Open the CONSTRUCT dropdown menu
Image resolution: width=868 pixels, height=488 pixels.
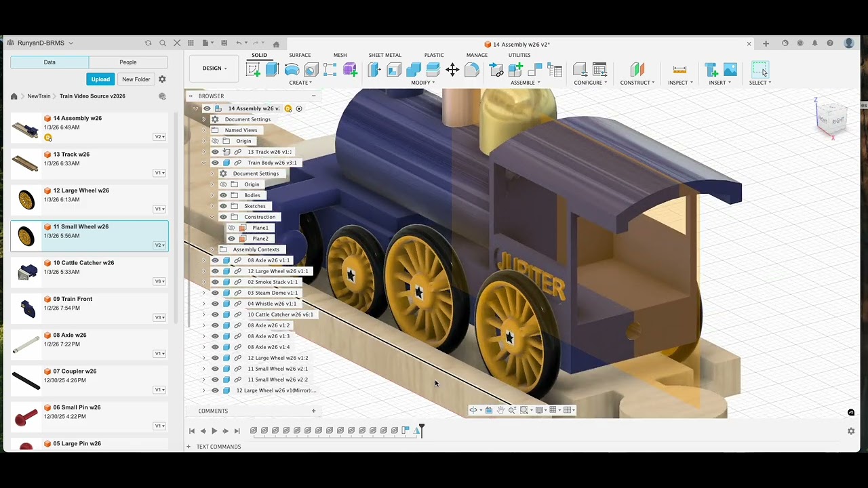637,83
